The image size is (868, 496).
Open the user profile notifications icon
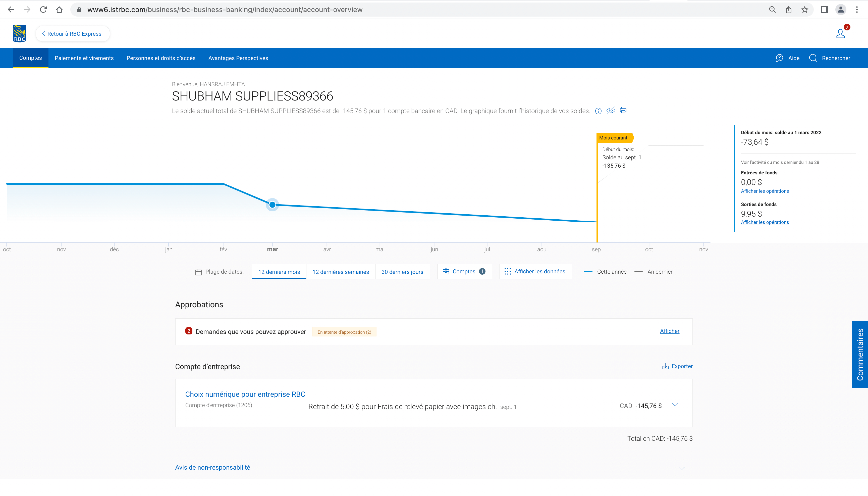click(840, 33)
